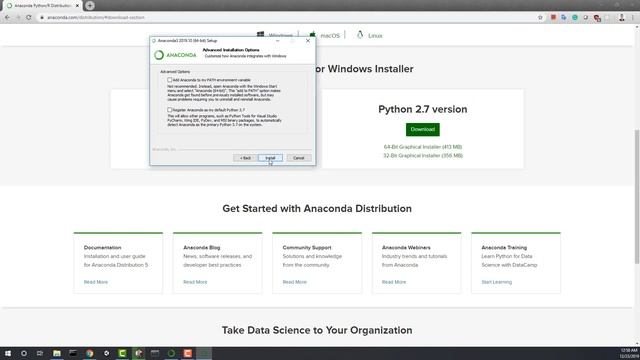Screen dimensions: 640x360
Task: Open the green Camtasia taskbar icon
Action: click(122, 353)
